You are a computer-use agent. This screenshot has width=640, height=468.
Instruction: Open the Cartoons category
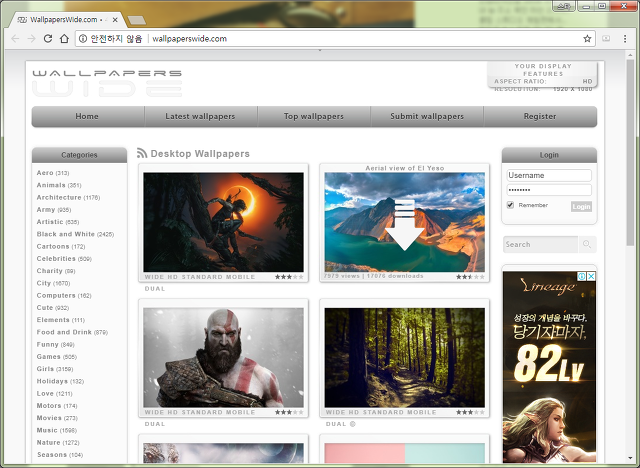coord(61,246)
